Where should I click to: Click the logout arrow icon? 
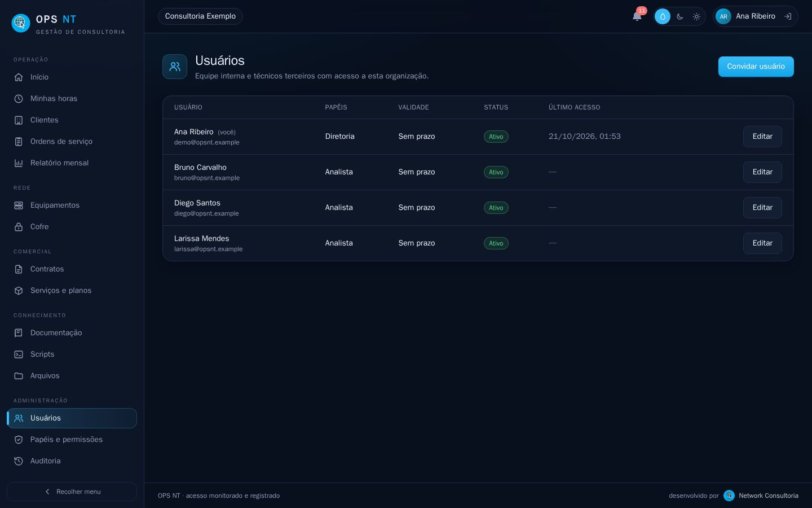(x=788, y=16)
